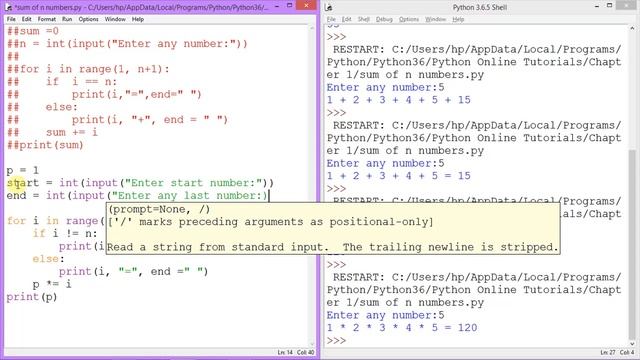Open the Options menu in the editor window
The height and width of the screenshot is (360, 640).
coord(88,19)
